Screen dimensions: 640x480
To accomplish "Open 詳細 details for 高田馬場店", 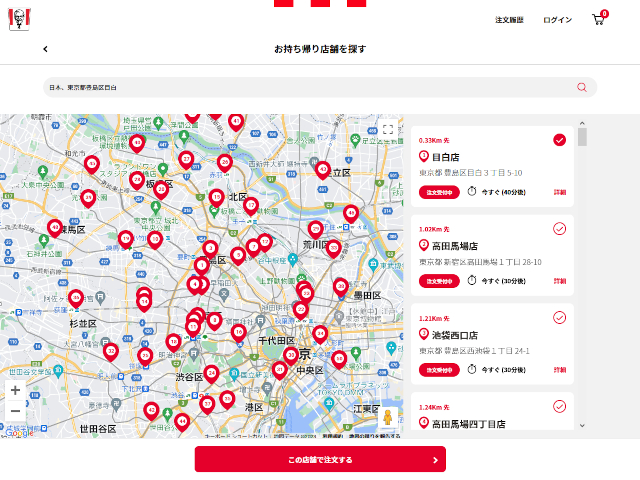I will click(x=560, y=281).
